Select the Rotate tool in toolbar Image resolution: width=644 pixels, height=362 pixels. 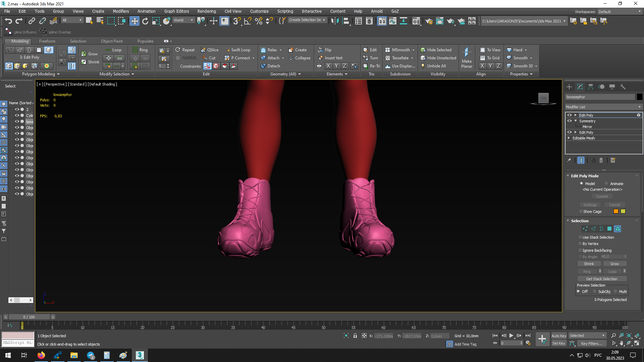coord(145,21)
